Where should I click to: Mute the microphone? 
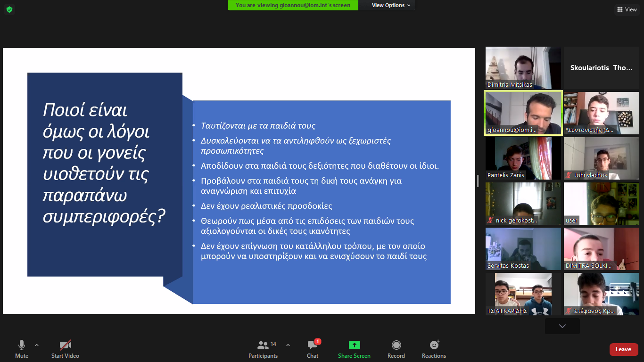pos(22,349)
